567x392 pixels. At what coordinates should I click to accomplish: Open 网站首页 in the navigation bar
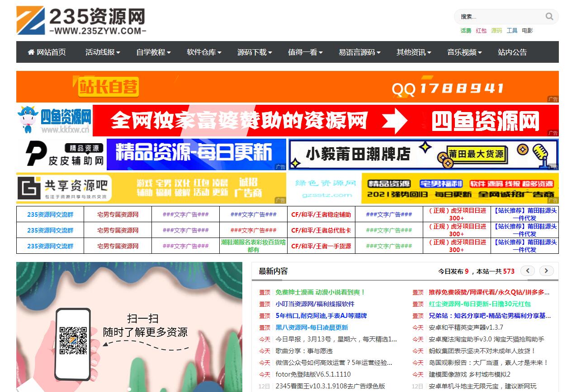pos(47,52)
